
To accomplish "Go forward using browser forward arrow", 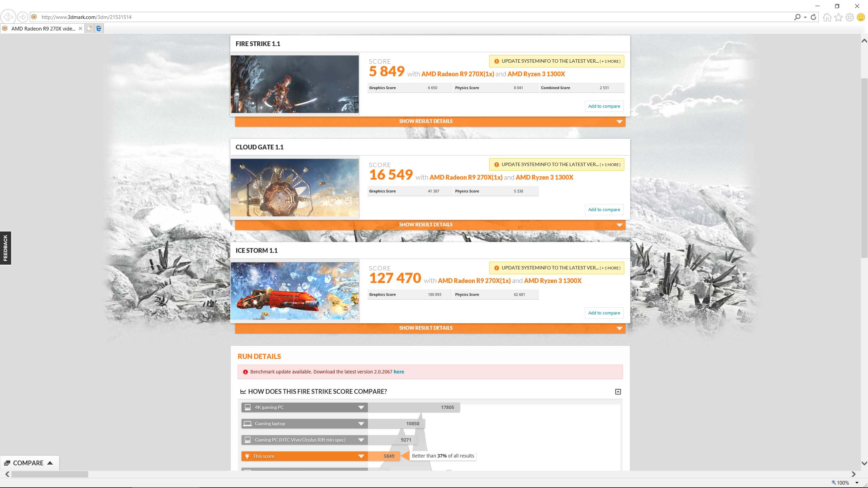I will [22, 17].
